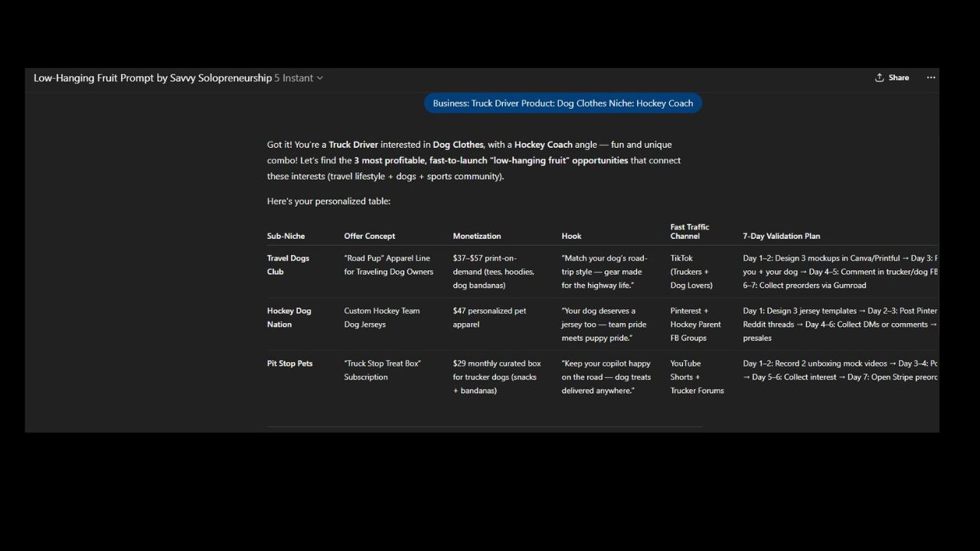Select the blue user prompt message bubble
This screenshot has width=980, height=551.
[x=563, y=103]
